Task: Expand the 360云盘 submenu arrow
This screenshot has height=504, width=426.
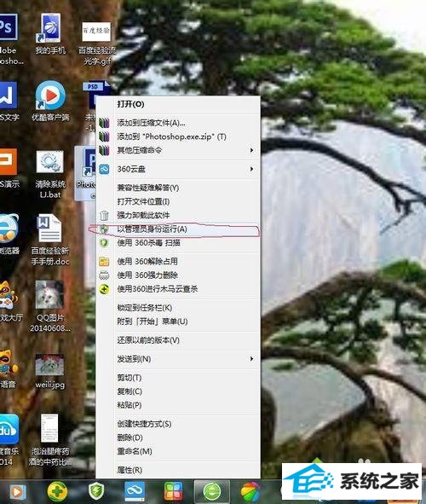Action: [252, 169]
